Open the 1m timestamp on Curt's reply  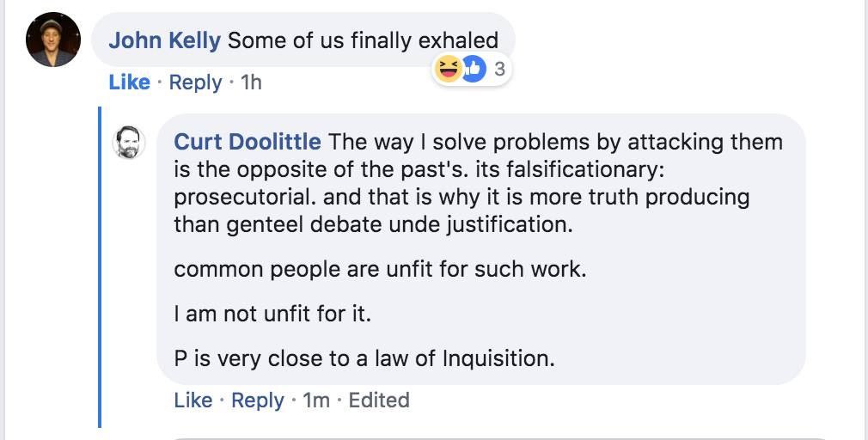coord(316,400)
